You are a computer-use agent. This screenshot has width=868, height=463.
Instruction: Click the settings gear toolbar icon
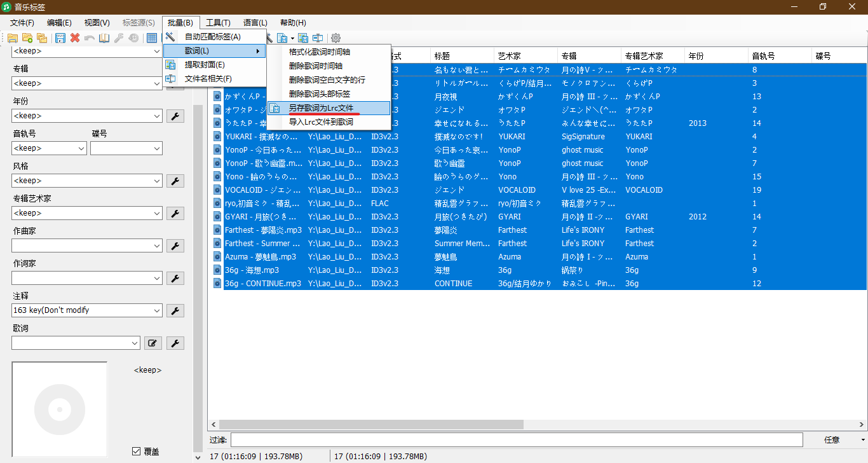[x=336, y=38]
